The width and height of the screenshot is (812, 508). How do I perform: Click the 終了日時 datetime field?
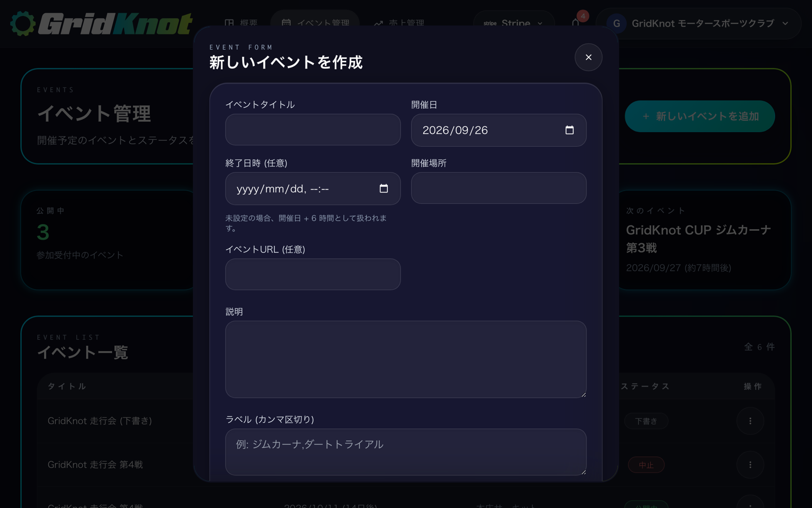[313, 188]
